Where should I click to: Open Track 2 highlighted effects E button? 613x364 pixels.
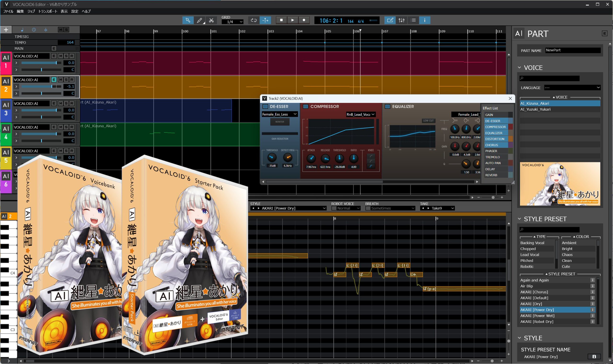pyautogui.click(x=54, y=80)
